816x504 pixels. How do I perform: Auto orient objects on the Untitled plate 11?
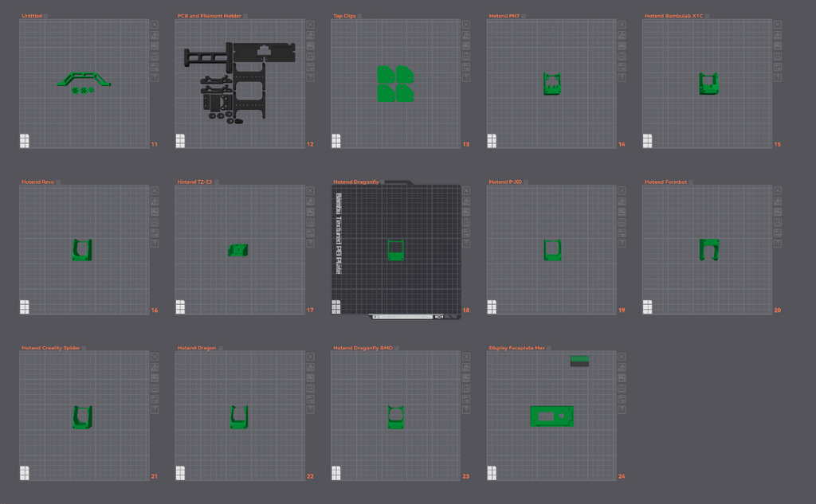155,35
